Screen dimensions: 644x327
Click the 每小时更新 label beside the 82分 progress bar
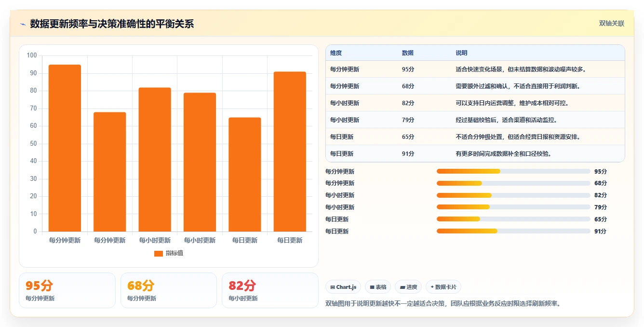340,195
